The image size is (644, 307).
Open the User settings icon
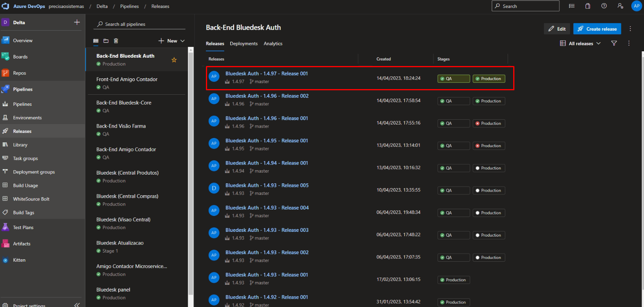tap(620, 6)
